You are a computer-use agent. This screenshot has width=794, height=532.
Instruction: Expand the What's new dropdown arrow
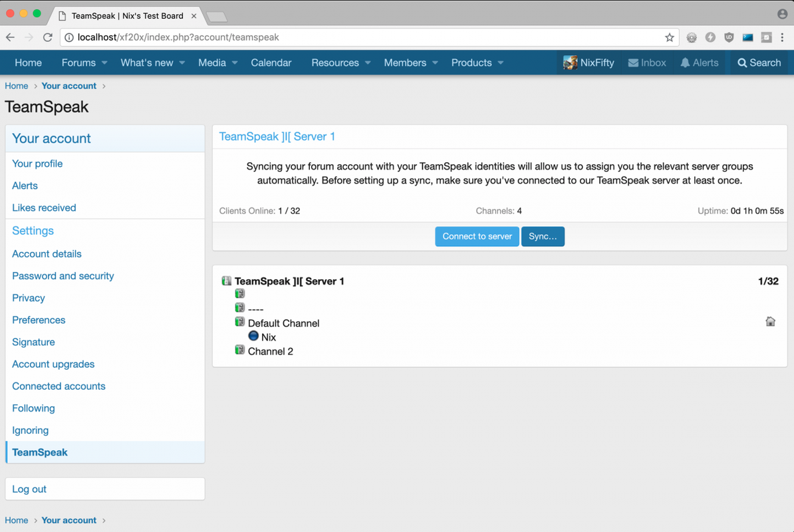(182, 63)
